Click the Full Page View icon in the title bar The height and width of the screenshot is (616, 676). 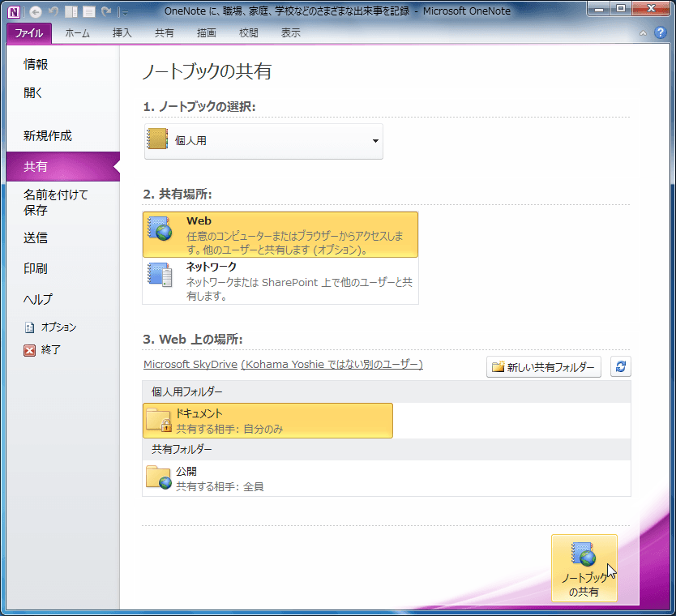[89, 11]
